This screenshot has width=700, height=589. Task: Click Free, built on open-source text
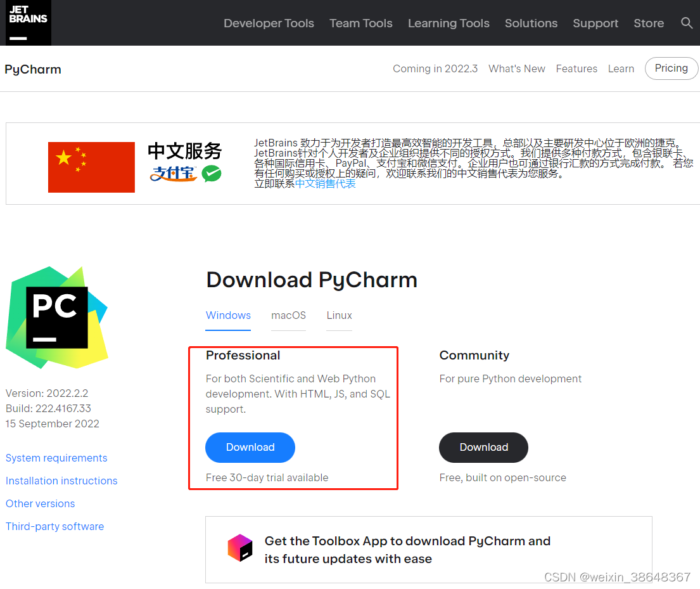click(x=503, y=477)
